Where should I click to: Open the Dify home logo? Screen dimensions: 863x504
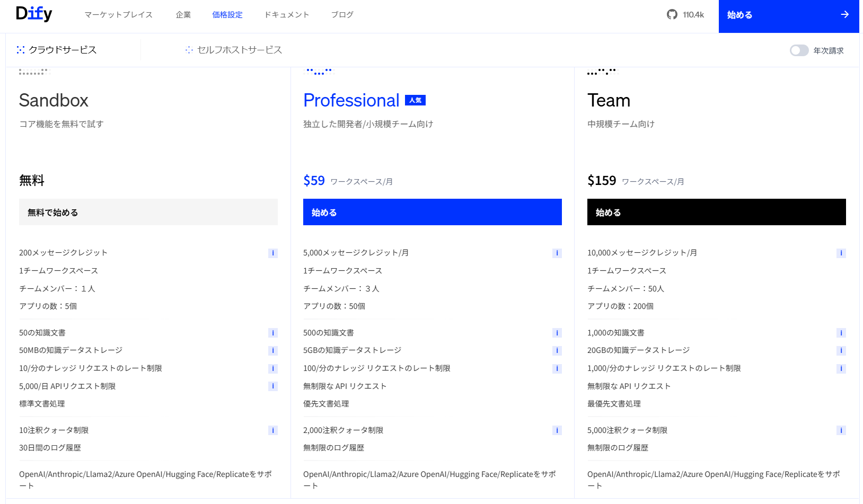coord(34,14)
